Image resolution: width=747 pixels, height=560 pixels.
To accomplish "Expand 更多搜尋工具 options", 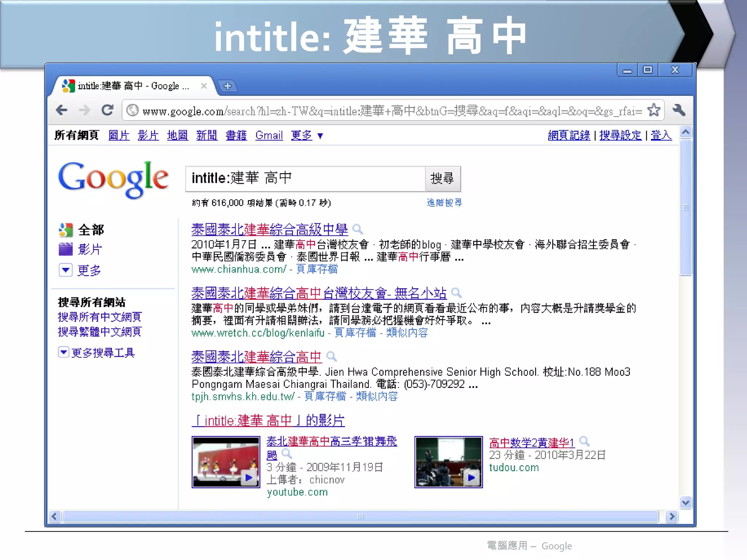I will click(97, 353).
